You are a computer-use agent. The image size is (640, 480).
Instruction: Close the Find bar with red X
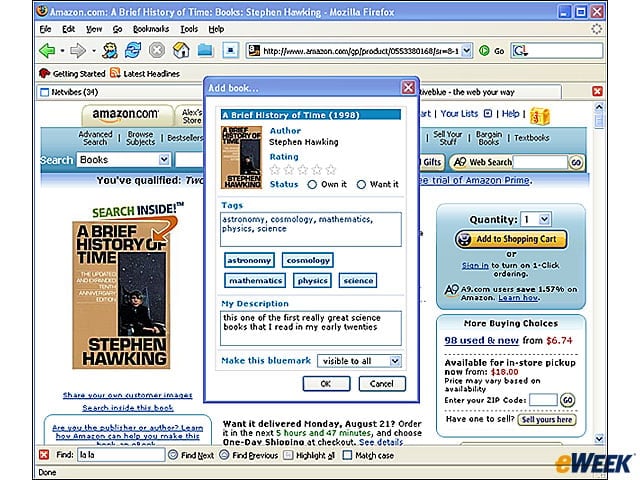tap(44, 455)
